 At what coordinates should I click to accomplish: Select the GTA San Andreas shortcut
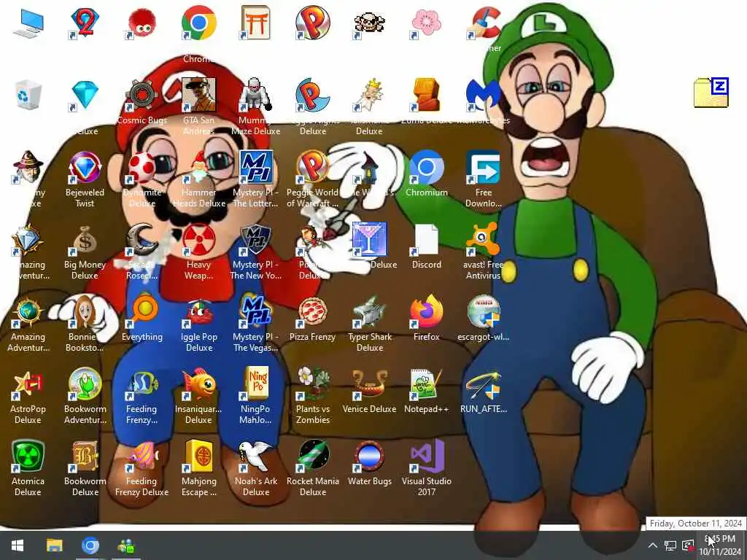click(198, 96)
